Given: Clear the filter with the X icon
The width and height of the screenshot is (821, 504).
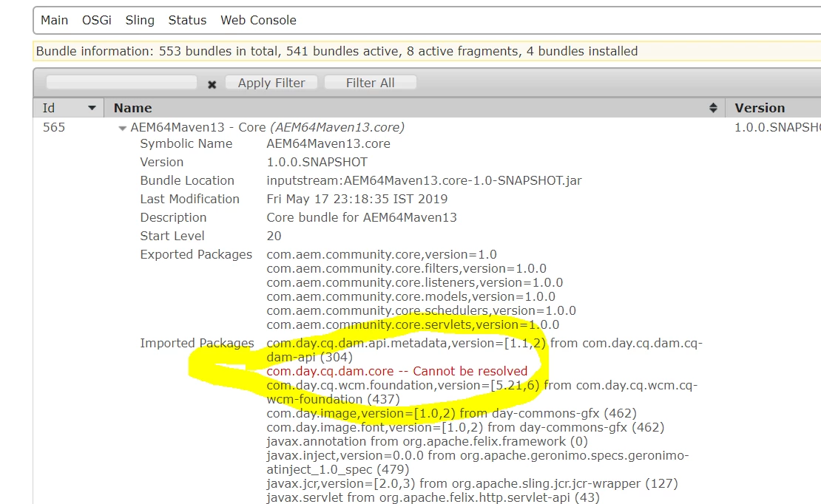Looking at the screenshot, I should coord(212,84).
